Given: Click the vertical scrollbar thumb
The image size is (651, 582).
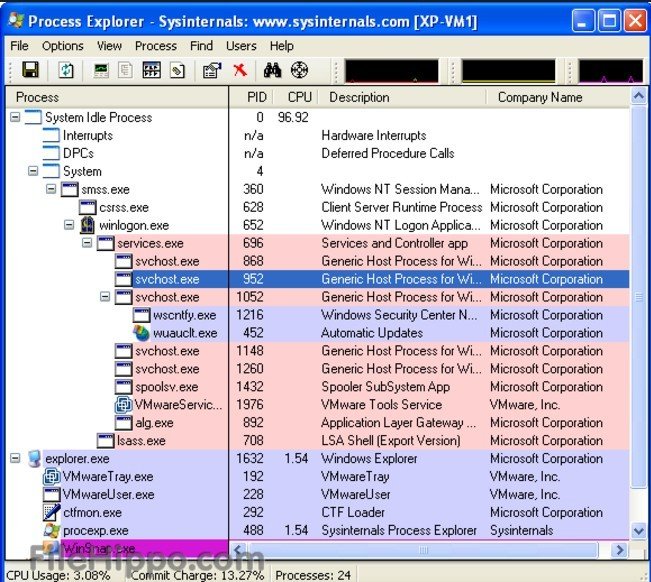Looking at the screenshot, I should [x=639, y=297].
